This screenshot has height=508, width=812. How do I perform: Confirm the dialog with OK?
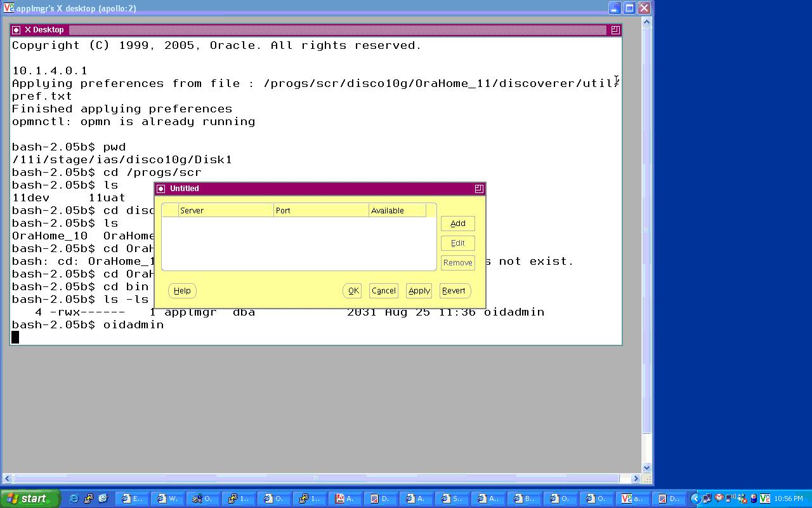[x=353, y=291]
